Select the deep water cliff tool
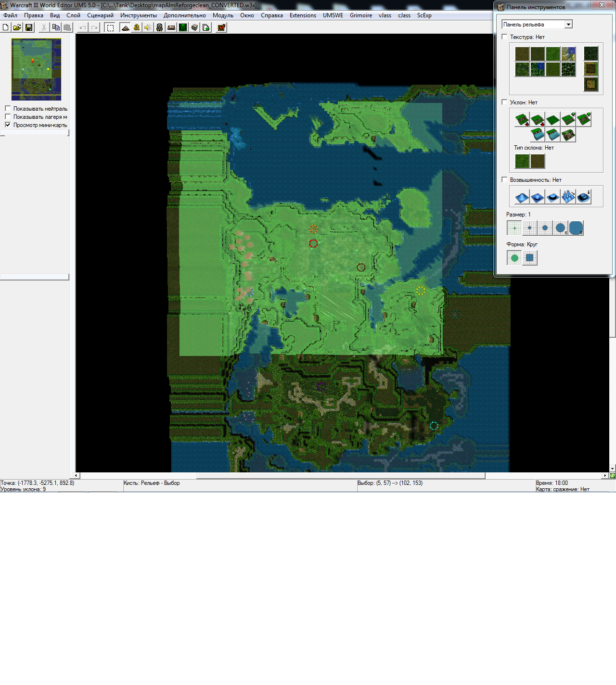Viewport: 616px width, 685px height. [538, 135]
